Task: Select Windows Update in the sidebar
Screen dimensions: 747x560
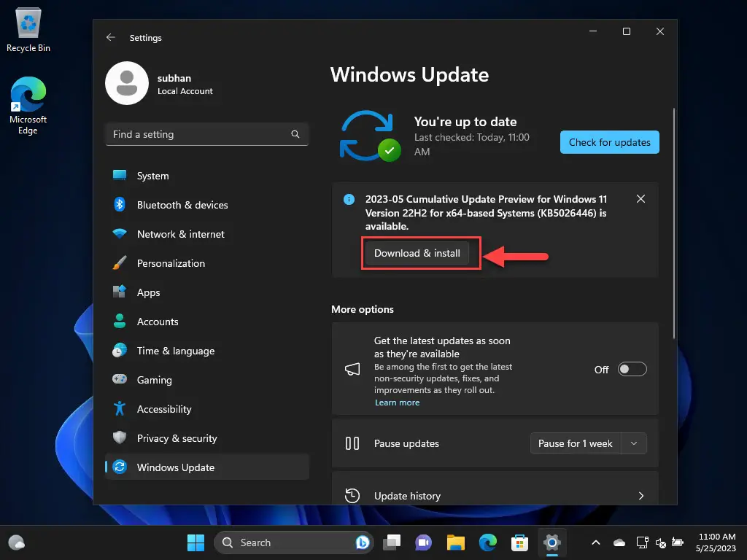Action: point(206,467)
